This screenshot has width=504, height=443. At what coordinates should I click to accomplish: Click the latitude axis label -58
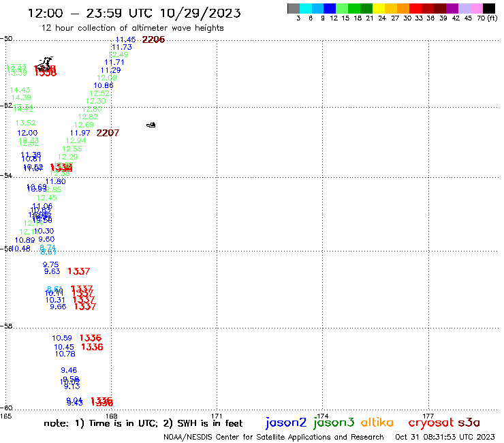click(6, 326)
